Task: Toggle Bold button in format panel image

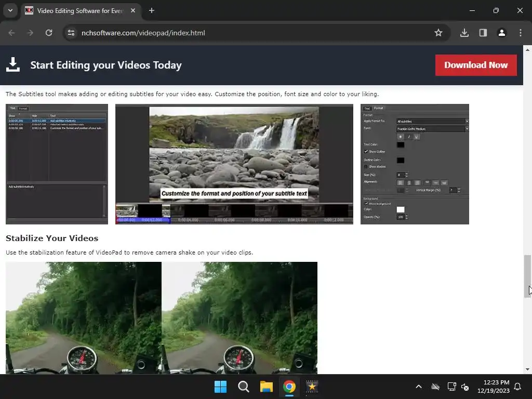Action: point(401,137)
